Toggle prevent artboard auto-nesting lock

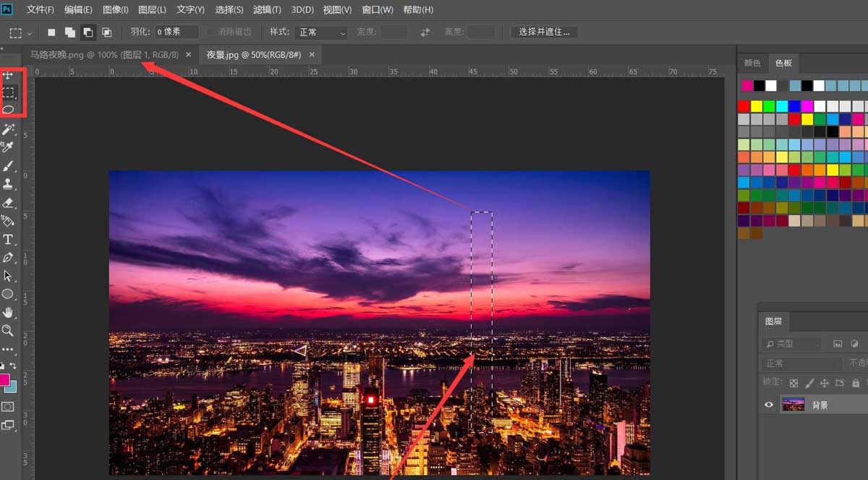click(x=840, y=382)
